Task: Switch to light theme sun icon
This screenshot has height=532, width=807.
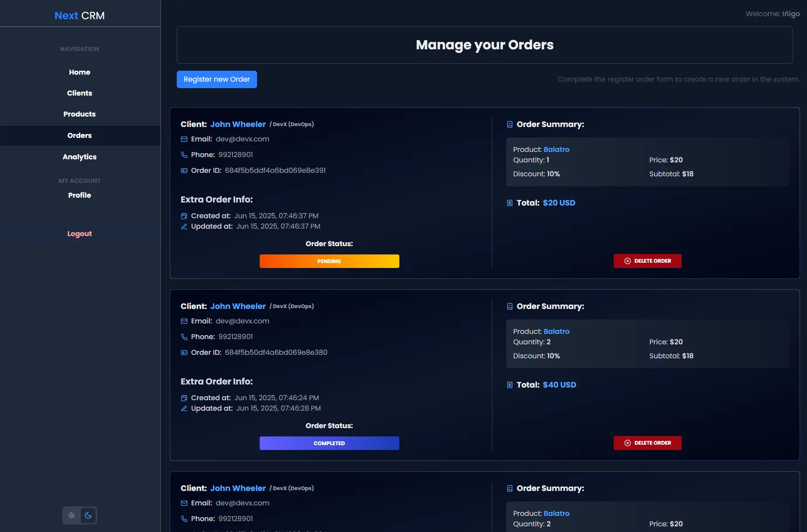Action: click(72, 515)
